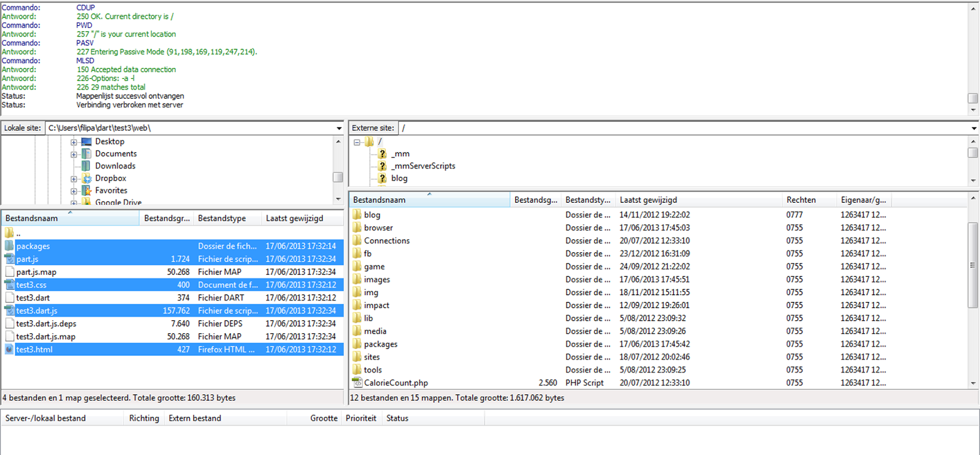Click the message log scrollbar thumb

(x=973, y=98)
